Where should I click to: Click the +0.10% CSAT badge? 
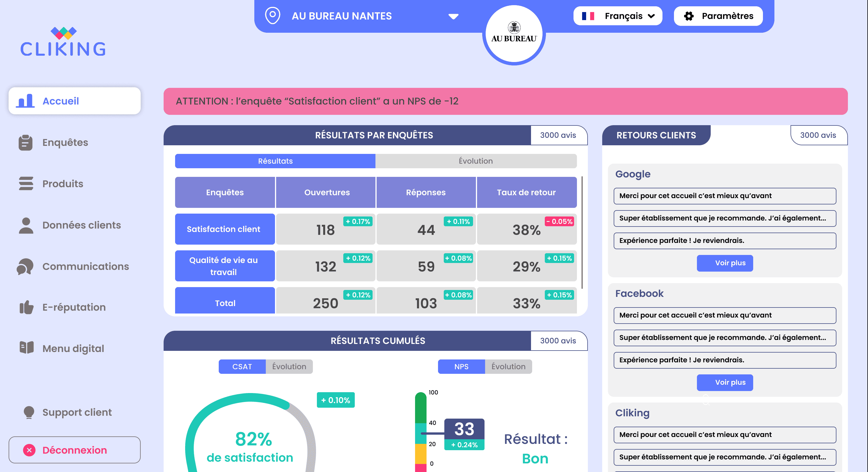pyautogui.click(x=336, y=400)
